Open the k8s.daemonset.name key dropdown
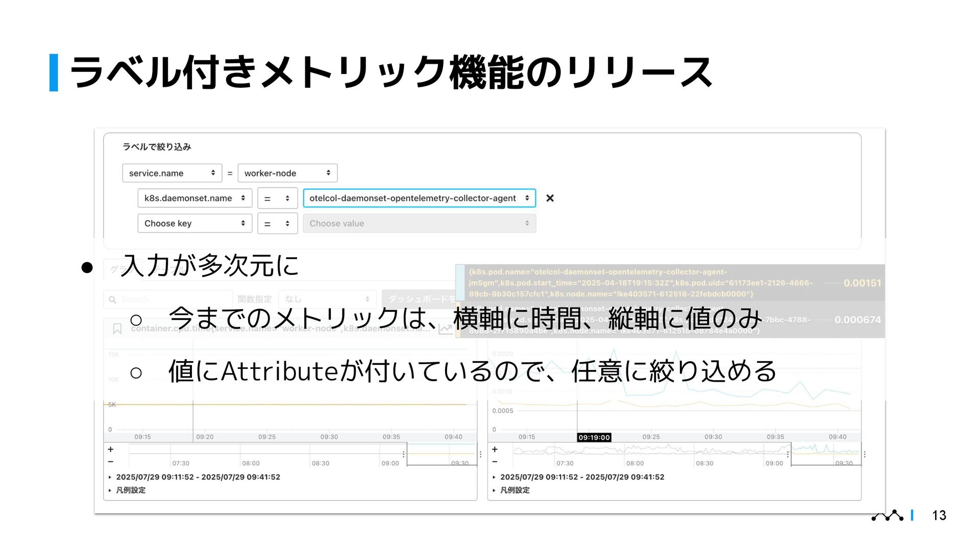980x551 pixels. [195, 198]
